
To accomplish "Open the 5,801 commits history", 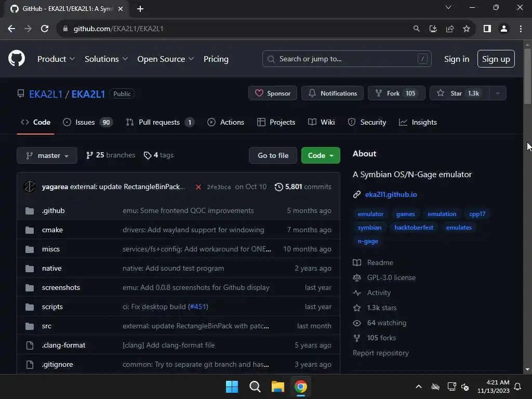I will click(303, 187).
